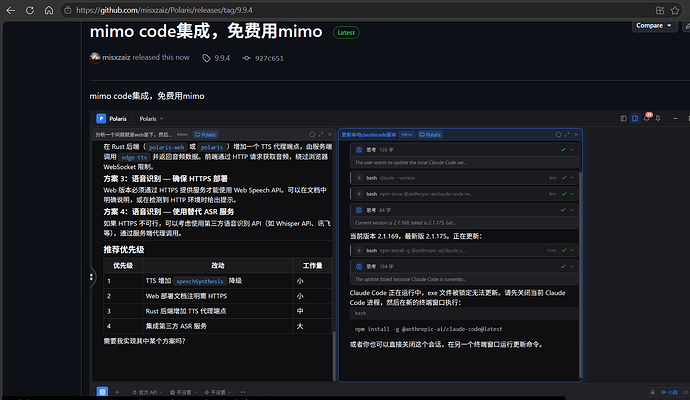Click the pin icon in Polaris header
This screenshot has height=400, width=690.
658,118
